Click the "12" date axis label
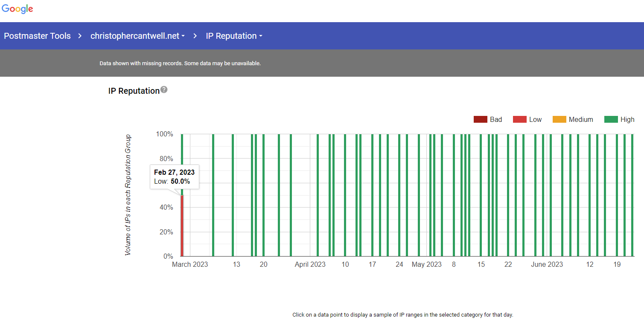Image resolution: width=644 pixels, height=326 pixels. (590, 264)
